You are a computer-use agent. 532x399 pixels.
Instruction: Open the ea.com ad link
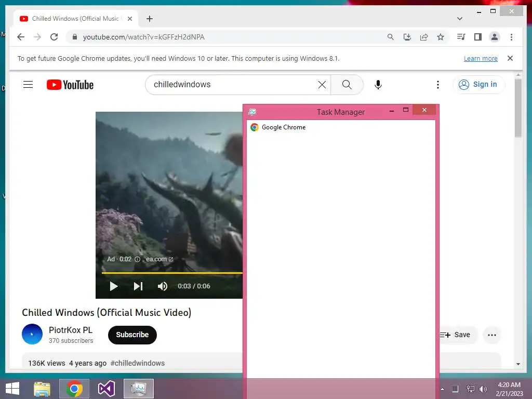pos(159,259)
